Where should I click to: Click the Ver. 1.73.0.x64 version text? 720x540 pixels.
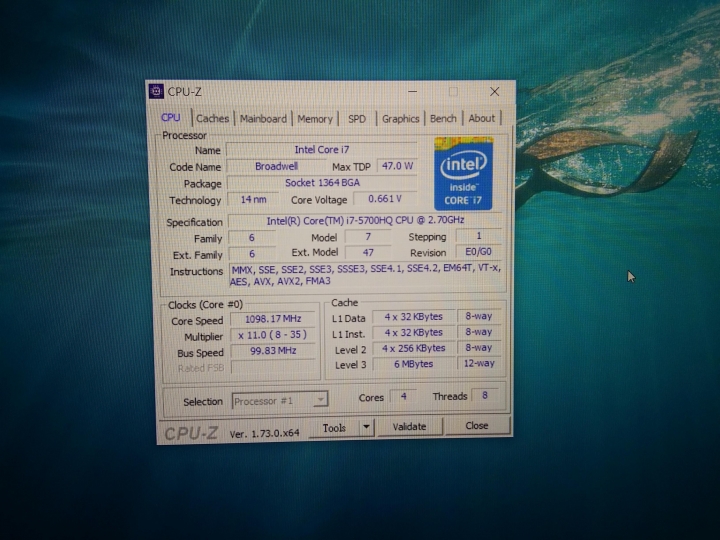(x=264, y=433)
